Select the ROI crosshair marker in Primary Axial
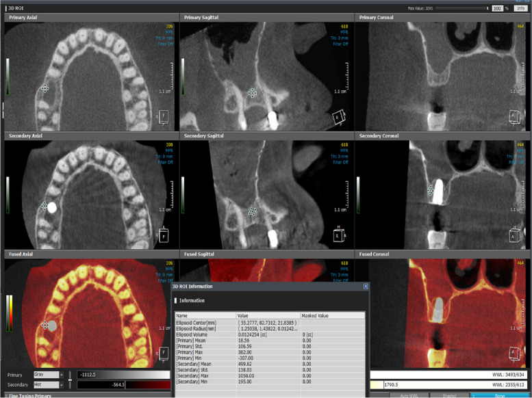 pyautogui.click(x=45, y=88)
